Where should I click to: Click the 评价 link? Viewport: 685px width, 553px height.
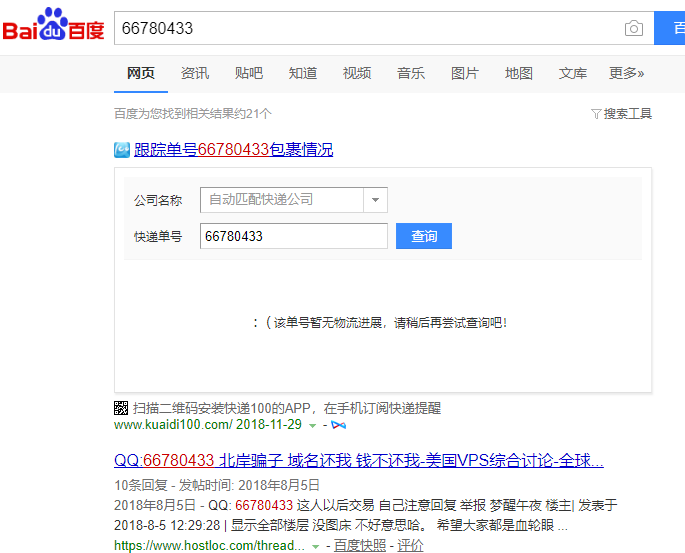coord(410,545)
